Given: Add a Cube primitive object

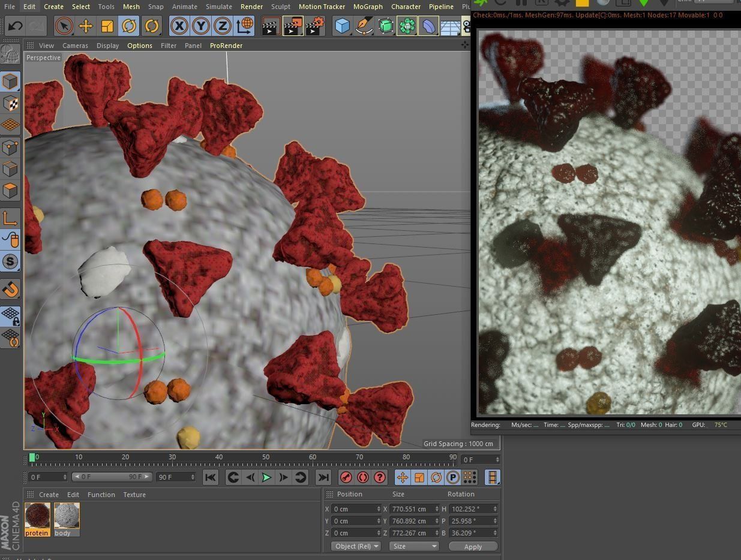Looking at the screenshot, I should pyautogui.click(x=342, y=26).
